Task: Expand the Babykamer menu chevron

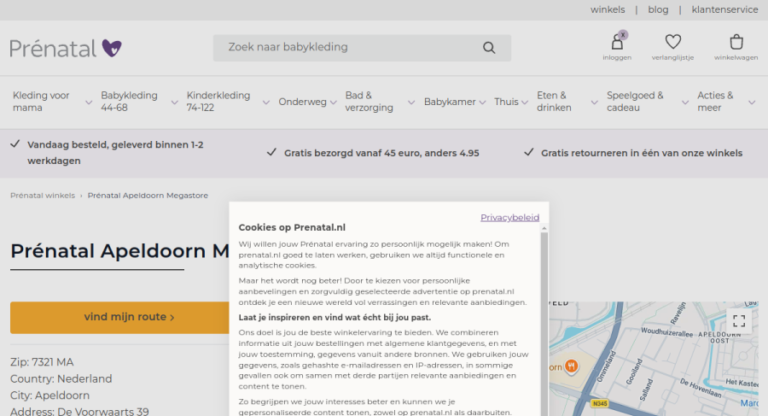Action: tap(482, 102)
